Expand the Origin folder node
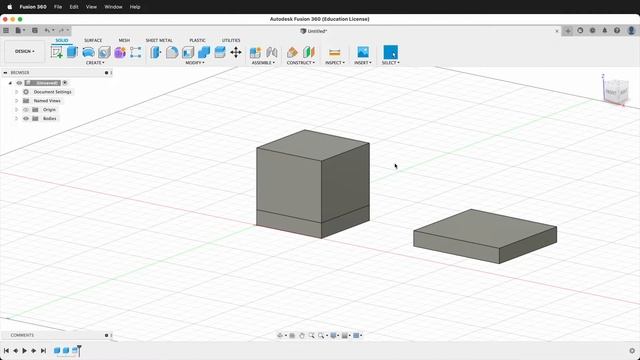 click(17, 110)
